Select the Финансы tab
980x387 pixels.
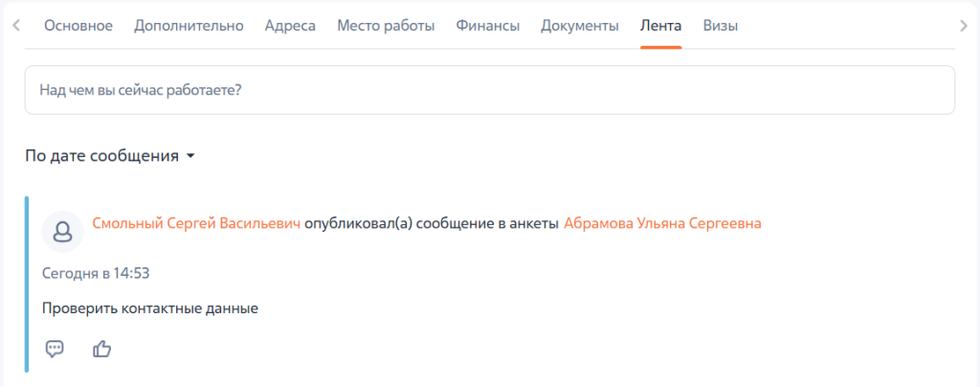tap(487, 26)
